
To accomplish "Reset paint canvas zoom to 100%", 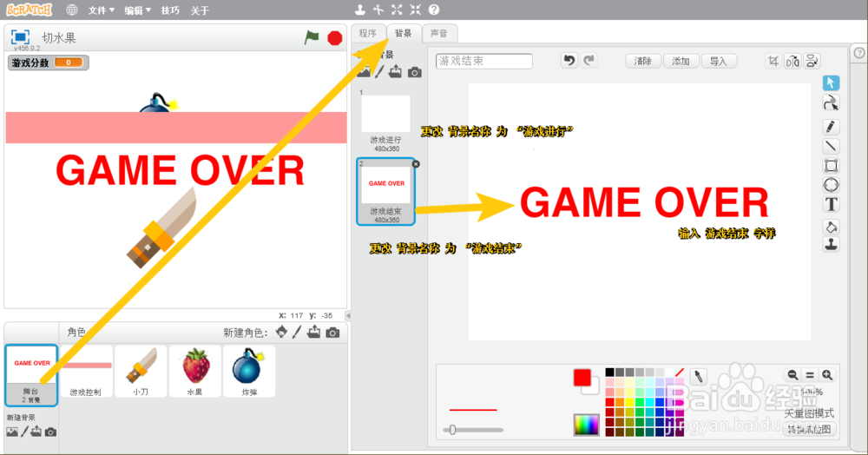I will click(810, 375).
